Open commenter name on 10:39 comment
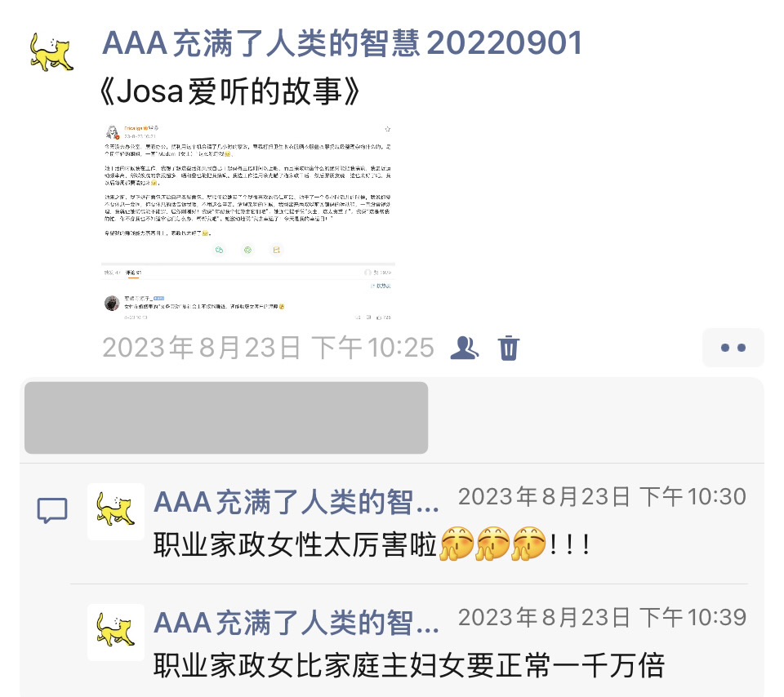The image size is (784, 697). 296,623
